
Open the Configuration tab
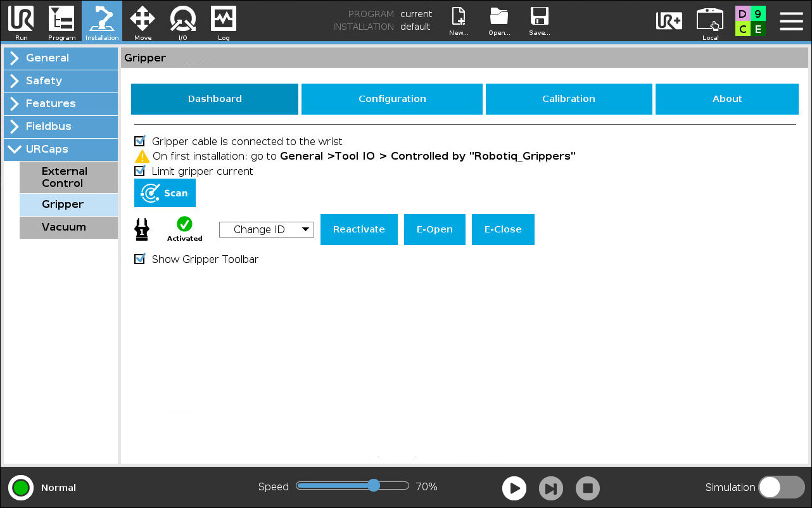pos(392,99)
